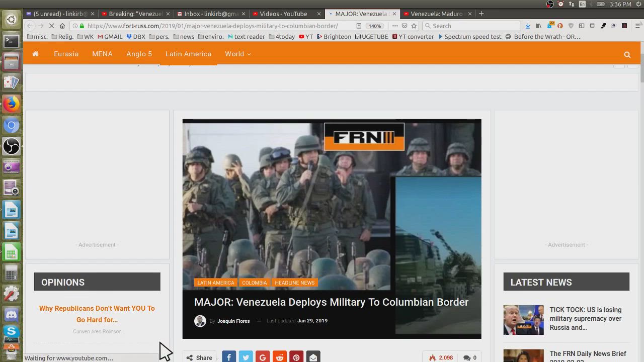Open Joaquin Flores author link
644x362 pixels.
233,321
